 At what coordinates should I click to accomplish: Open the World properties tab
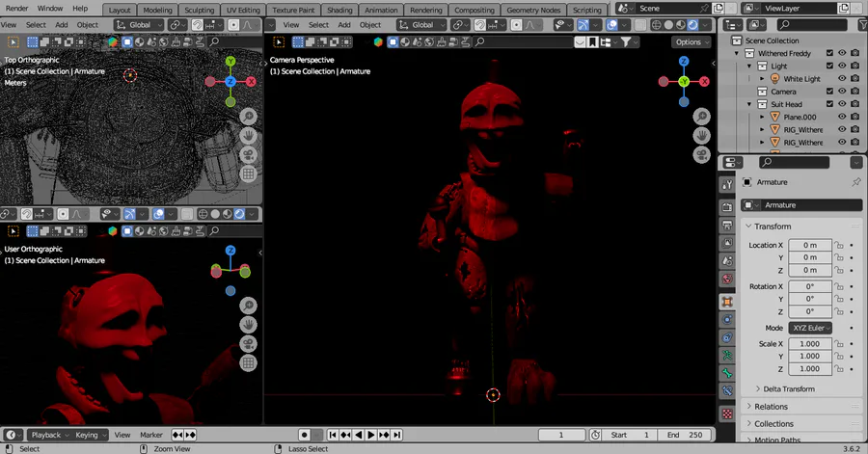pyautogui.click(x=727, y=279)
